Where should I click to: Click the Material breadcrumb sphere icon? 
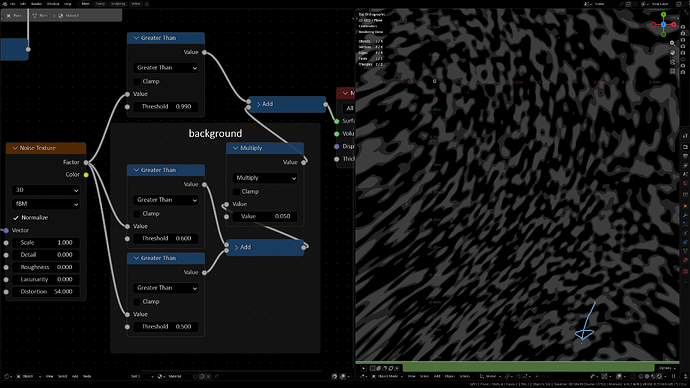tap(61, 15)
